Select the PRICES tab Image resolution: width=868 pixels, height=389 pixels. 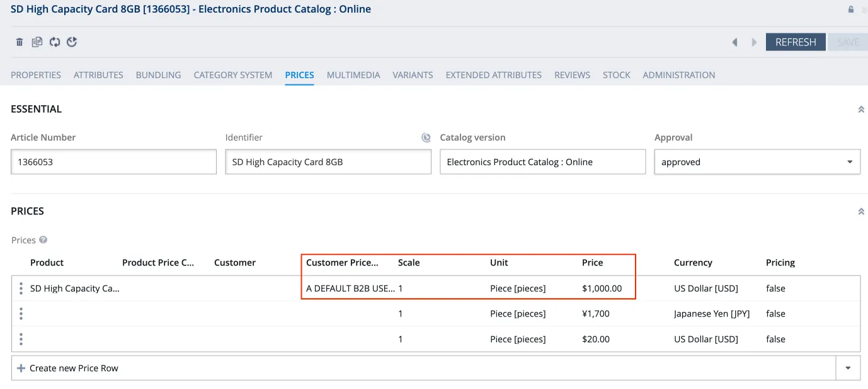tap(300, 75)
